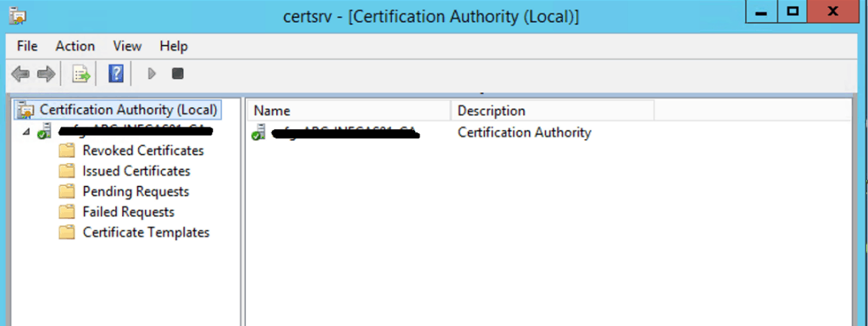868x326 pixels.
Task: Select Certification Authority (Local) tree label
Action: point(129,110)
